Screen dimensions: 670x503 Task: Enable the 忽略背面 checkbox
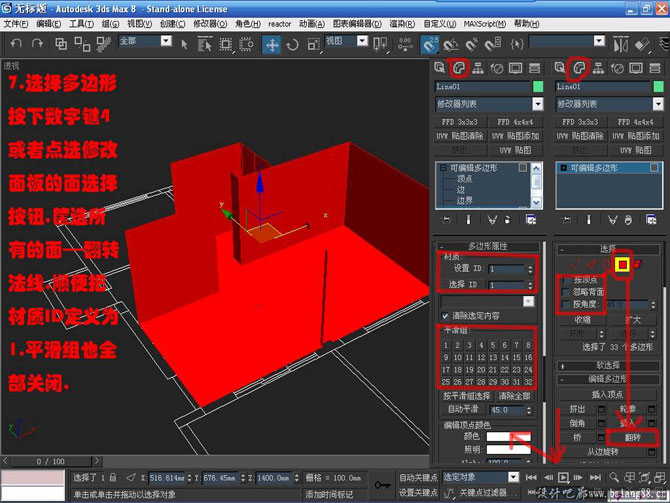pyautogui.click(x=565, y=292)
